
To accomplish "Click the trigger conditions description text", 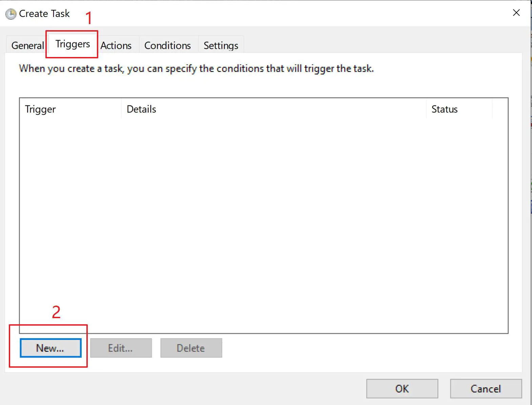I will [196, 69].
